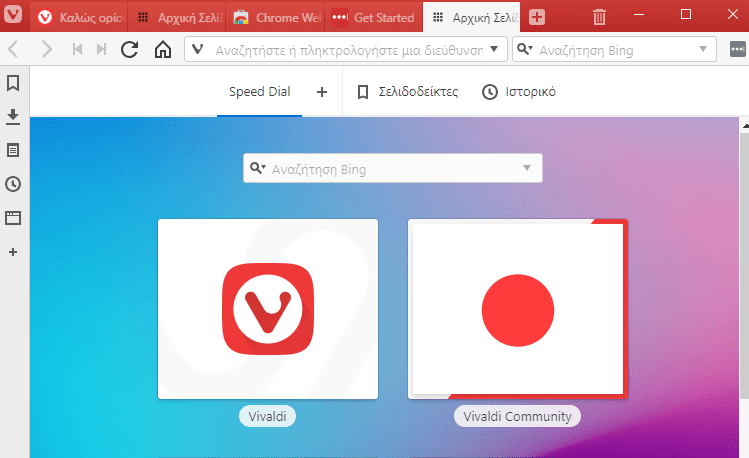
Task: Open the start page search engine selector icon
Action: (x=257, y=168)
